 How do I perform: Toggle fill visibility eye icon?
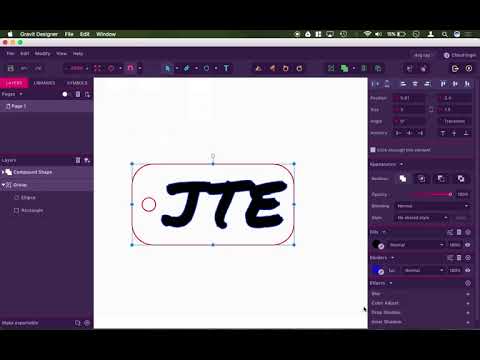(468, 245)
